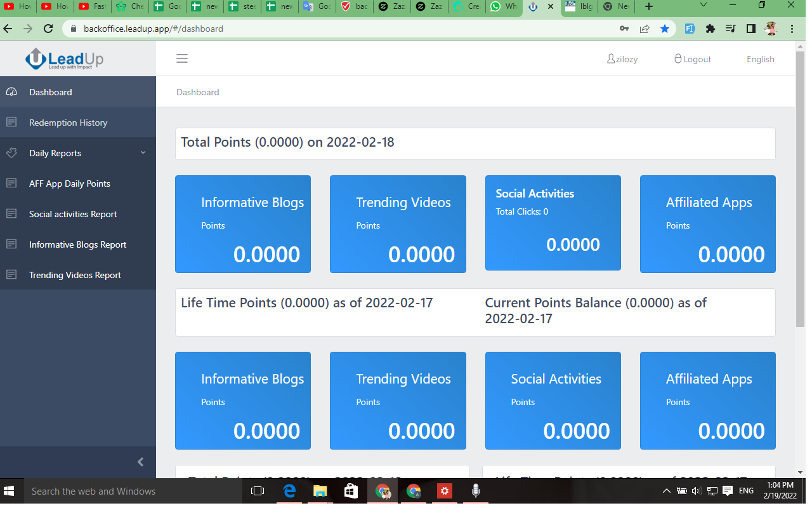Open Social activities Report page
The height and width of the screenshot is (508, 812).
78,214
